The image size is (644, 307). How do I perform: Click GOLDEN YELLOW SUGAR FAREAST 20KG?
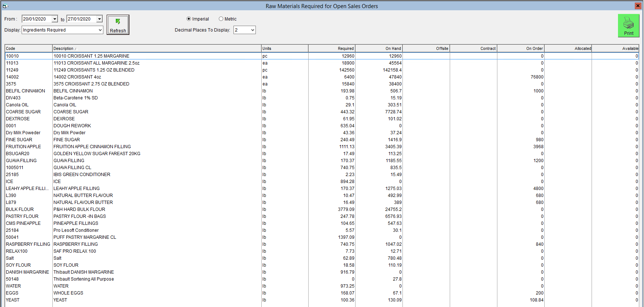coord(97,154)
